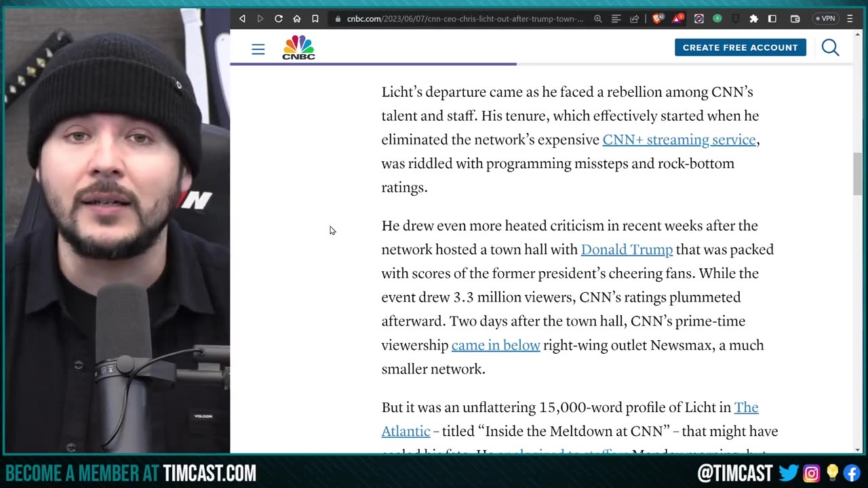
Task: Click the scrollbar down arrow
Action: tap(858, 449)
